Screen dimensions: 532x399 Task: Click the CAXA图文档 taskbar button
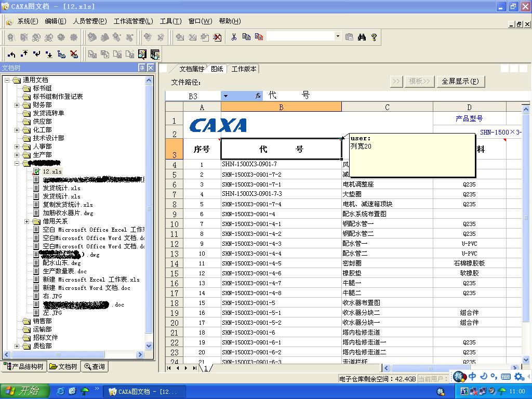click(x=144, y=392)
